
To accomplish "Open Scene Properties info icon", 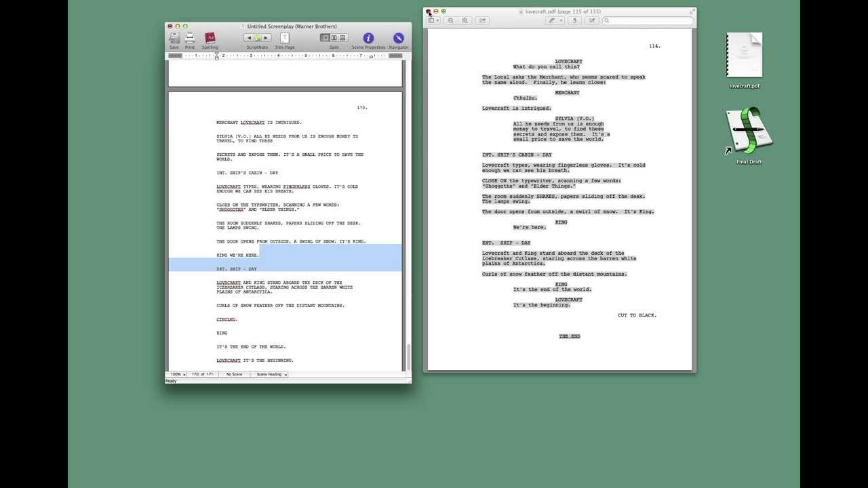I will point(368,38).
